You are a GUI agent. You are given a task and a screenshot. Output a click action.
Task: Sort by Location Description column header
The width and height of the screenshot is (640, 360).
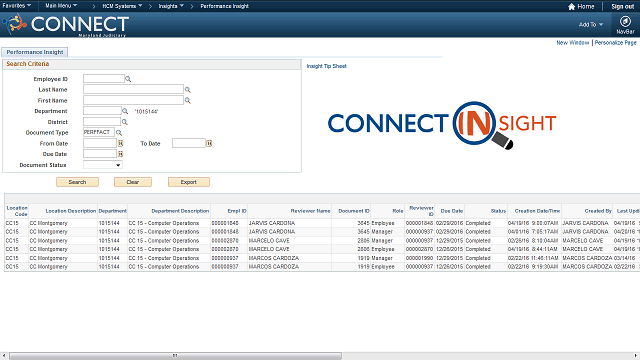tap(71, 211)
